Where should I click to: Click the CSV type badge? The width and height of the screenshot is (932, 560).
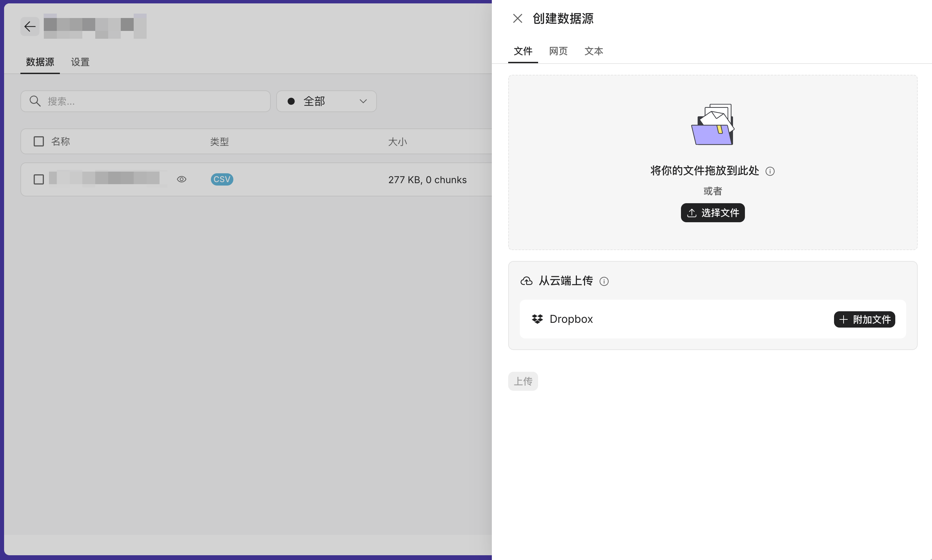(x=222, y=179)
